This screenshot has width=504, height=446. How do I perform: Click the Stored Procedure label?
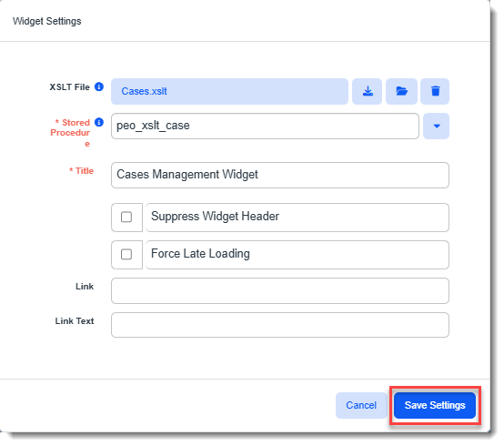tap(70, 133)
